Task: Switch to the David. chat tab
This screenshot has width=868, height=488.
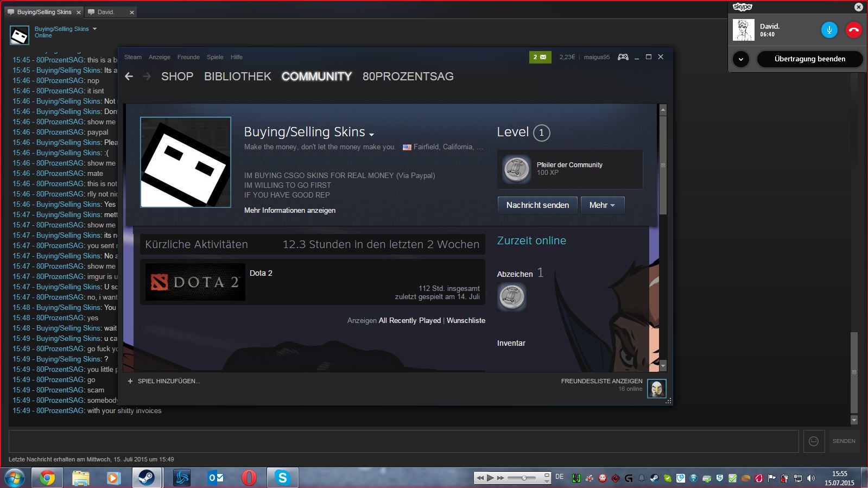Action: [106, 12]
